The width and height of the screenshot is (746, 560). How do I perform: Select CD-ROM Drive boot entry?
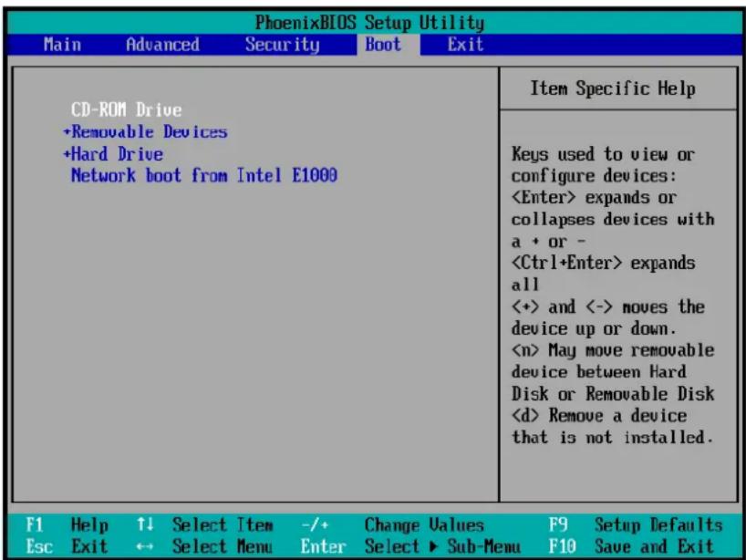127,110
